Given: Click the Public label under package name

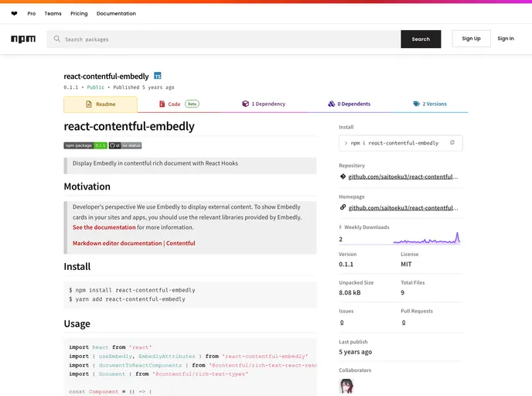Looking at the screenshot, I should [95, 87].
